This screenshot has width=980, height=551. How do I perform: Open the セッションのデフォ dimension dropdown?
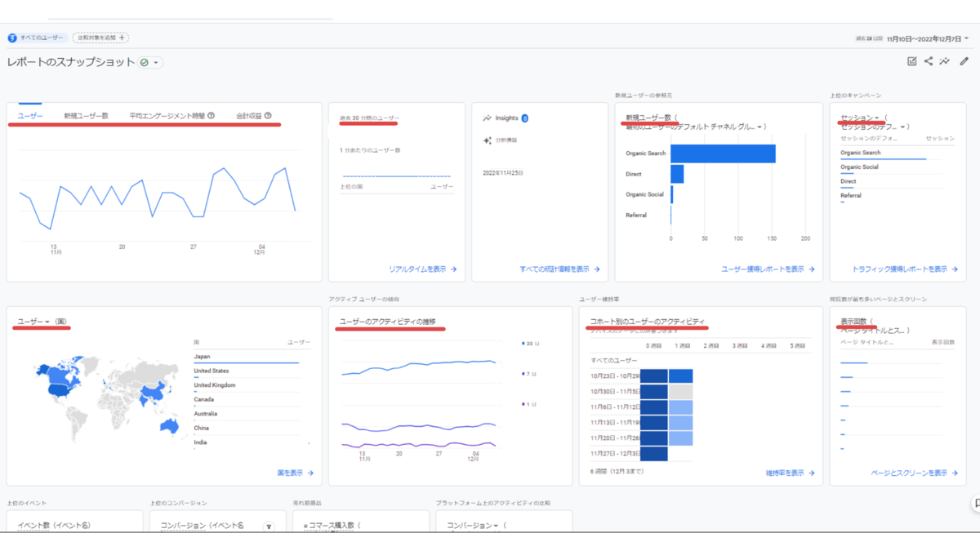(873, 127)
